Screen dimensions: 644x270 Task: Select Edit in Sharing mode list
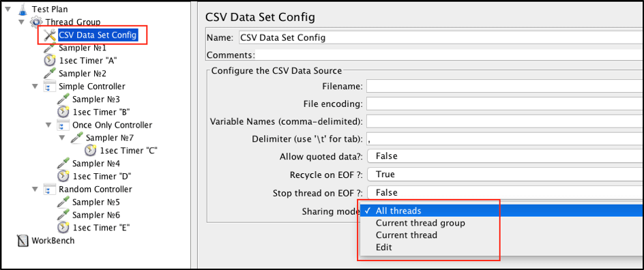click(384, 247)
